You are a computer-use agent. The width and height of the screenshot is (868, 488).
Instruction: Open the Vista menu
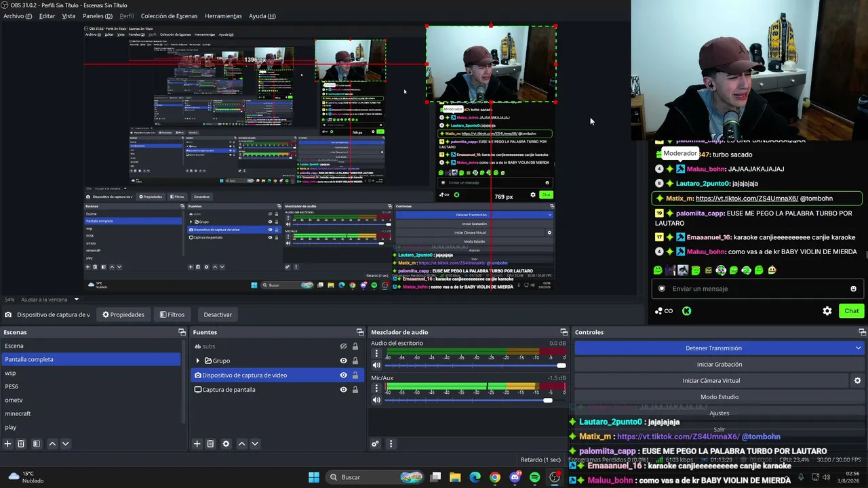(x=68, y=16)
